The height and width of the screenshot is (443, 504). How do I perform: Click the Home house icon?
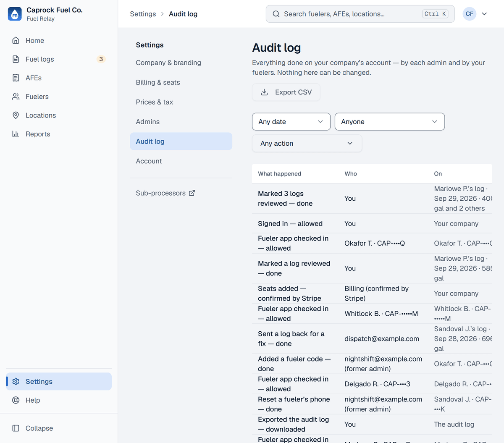(x=16, y=40)
